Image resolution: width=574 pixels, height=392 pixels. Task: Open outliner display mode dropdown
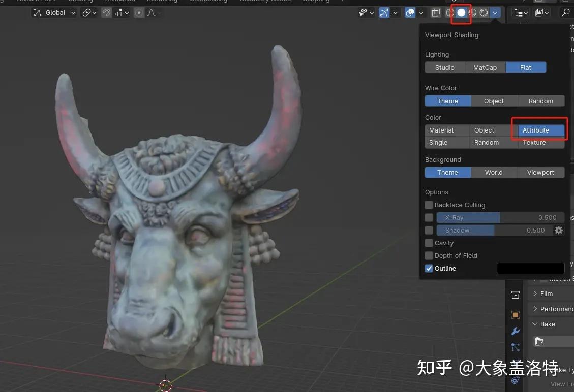pyautogui.click(x=542, y=13)
